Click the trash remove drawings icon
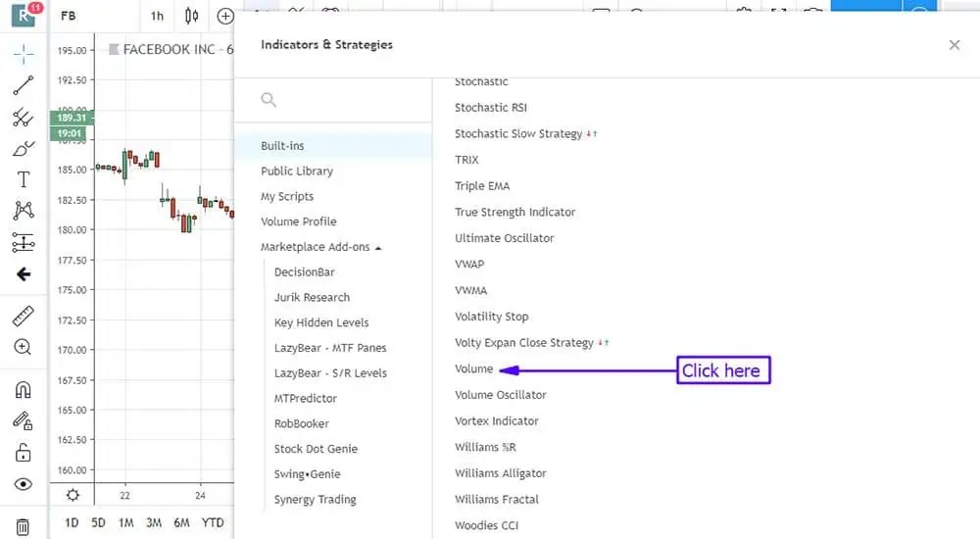This screenshot has width=980, height=539. pyautogui.click(x=23, y=527)
